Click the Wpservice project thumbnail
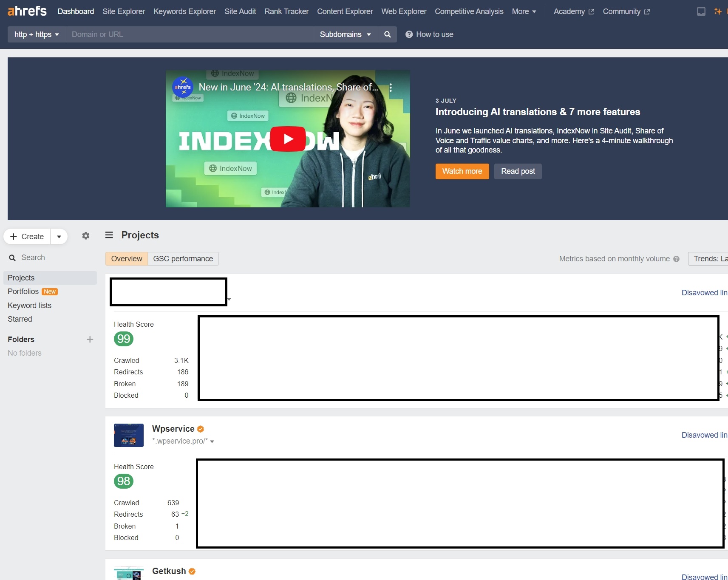Image resolution: width=728 pixels, height=580 pixels. coord(129,435)
